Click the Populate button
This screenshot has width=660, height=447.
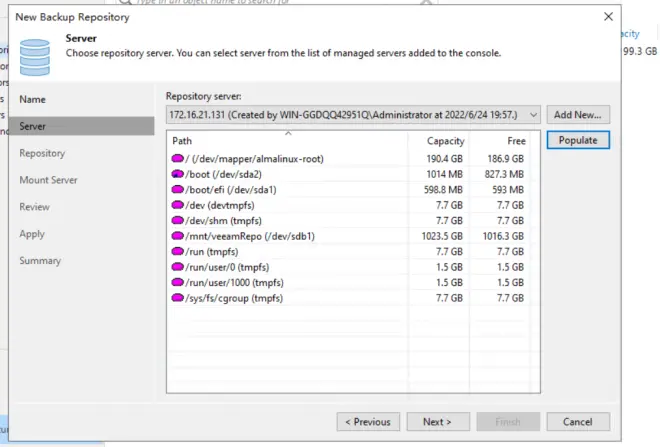point(578,140)
